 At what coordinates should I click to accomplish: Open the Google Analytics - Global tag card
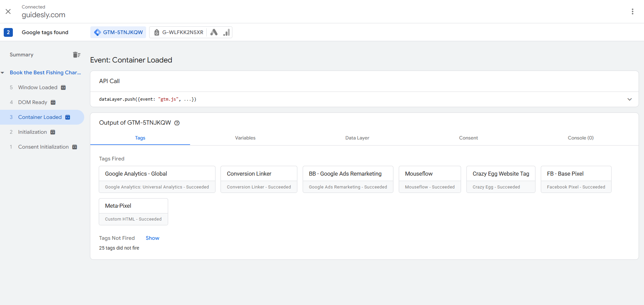pyautogui.click(x=157, y=179)
